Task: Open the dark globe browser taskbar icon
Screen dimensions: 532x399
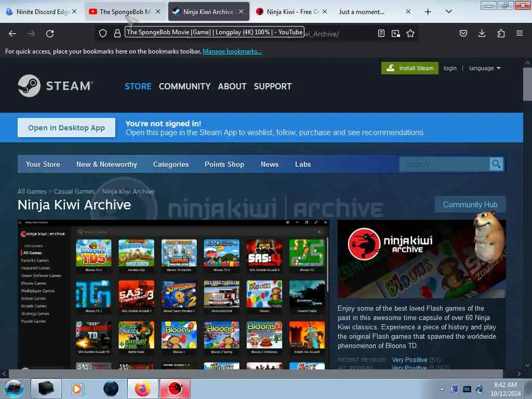Action: pos(111,389)
